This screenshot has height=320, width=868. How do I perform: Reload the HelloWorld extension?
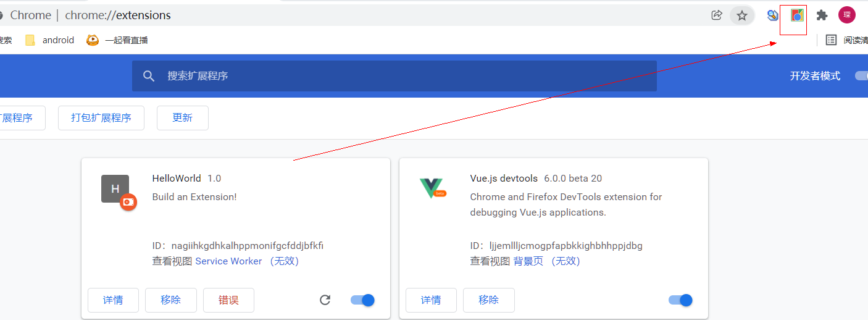pyautogui.click(x=325, y=300)
